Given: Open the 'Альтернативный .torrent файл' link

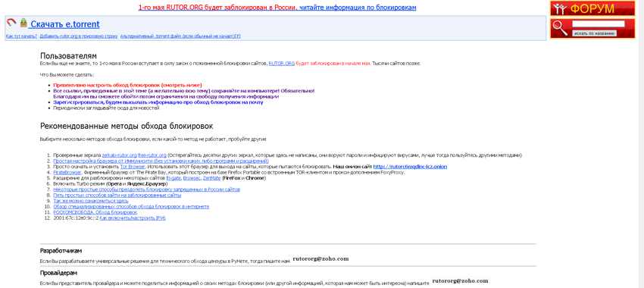Looking at the screenshot, I should tap(180, 36).
